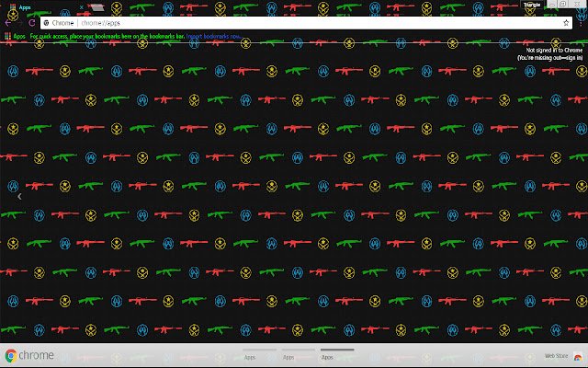Switch to the middle Apps page indicator
Screen dimensions: 588x368
pos(299,354)
